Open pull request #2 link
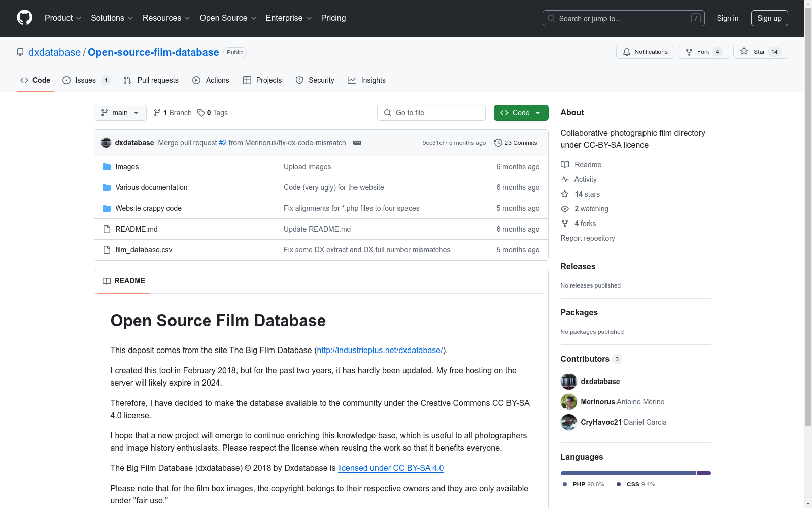 tap(223, 143)
